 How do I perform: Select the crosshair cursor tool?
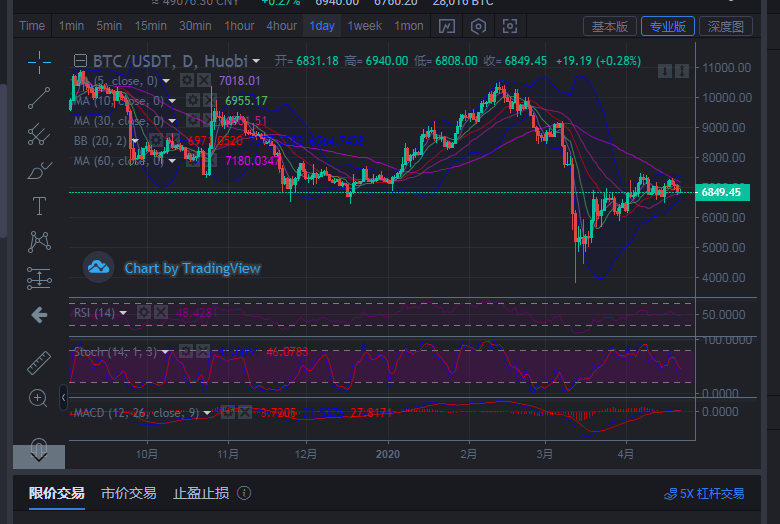coord(39,62)
